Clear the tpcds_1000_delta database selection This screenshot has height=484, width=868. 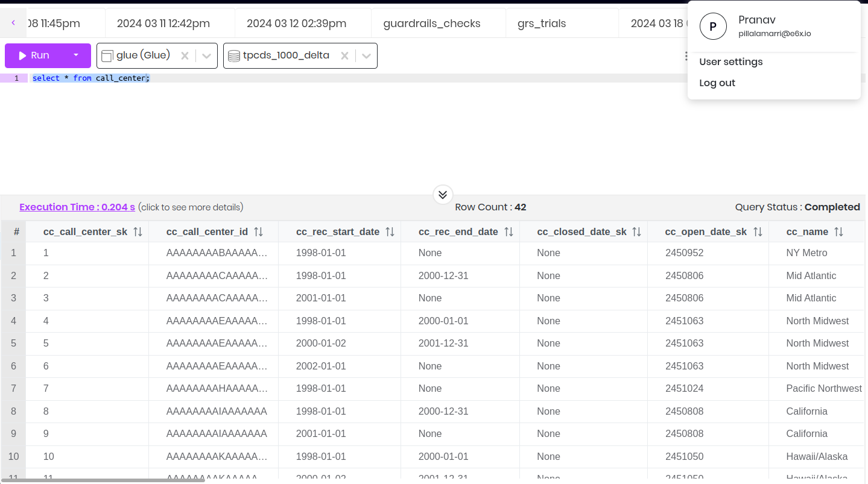click(344, 56)
